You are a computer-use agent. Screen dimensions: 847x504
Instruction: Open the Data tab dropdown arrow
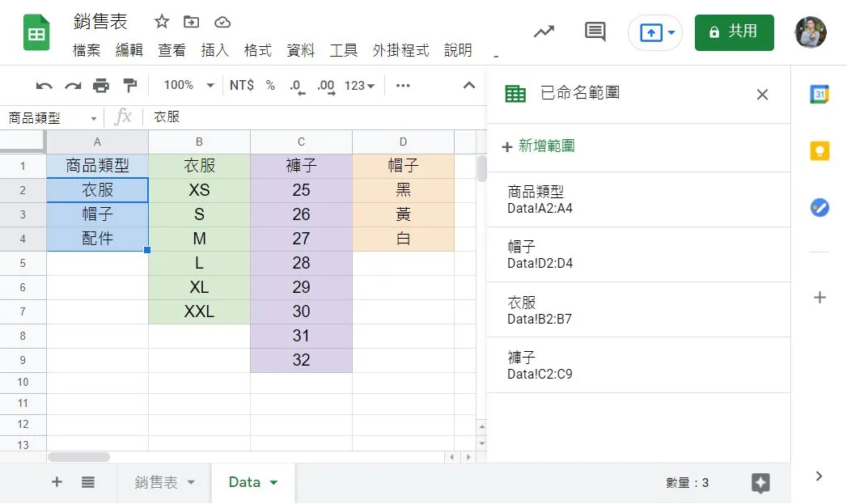[273, 482]
